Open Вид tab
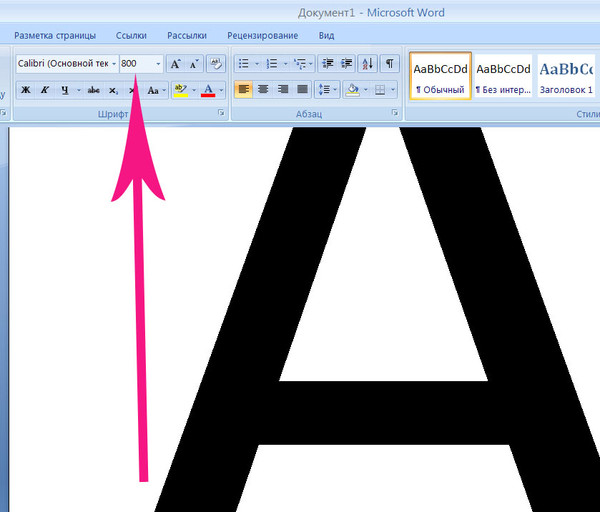 point(326,36)
